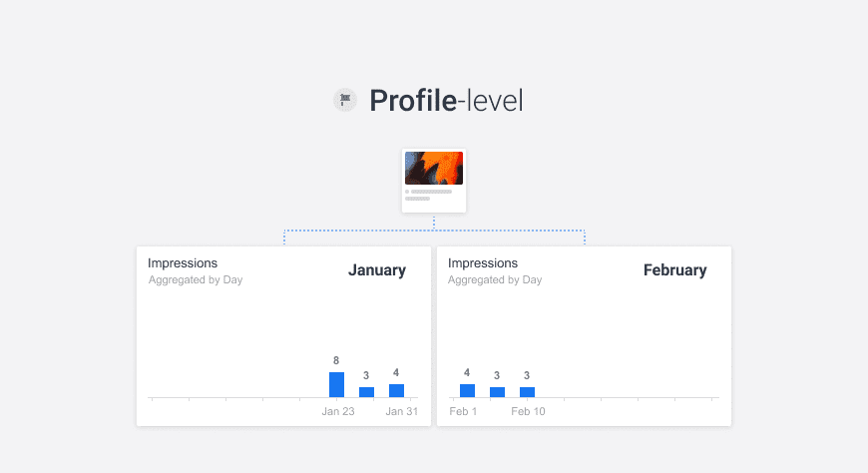Select the January bar labeled 3

[x=366, y=392]
